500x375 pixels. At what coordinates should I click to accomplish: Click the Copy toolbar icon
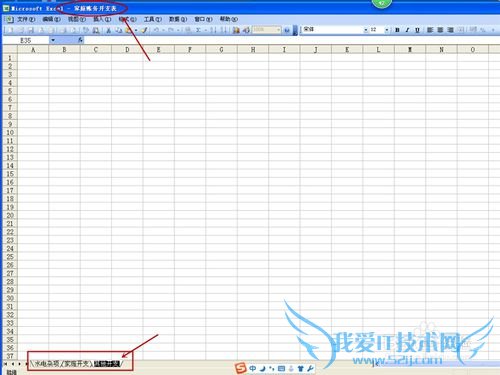coord(119,30)
